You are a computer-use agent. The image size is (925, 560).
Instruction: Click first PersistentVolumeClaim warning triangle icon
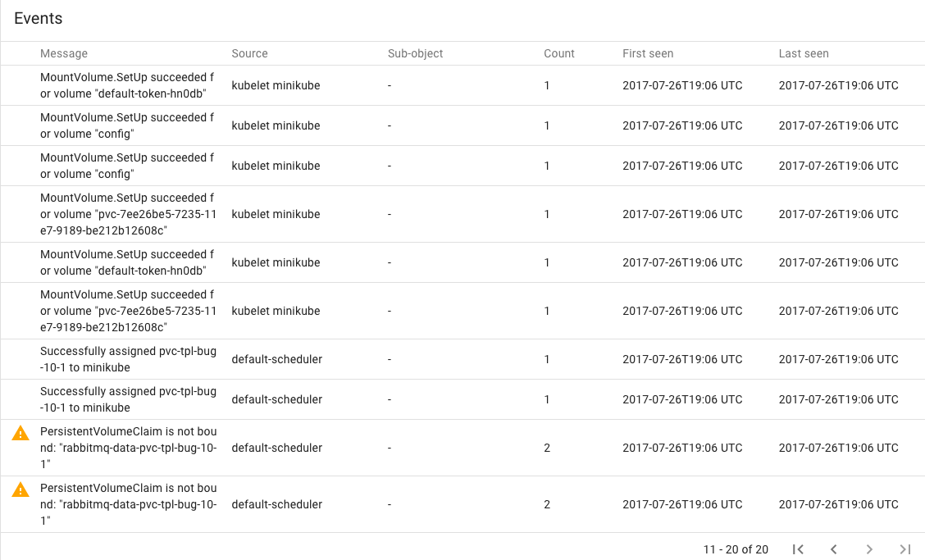tap(21, 433)
